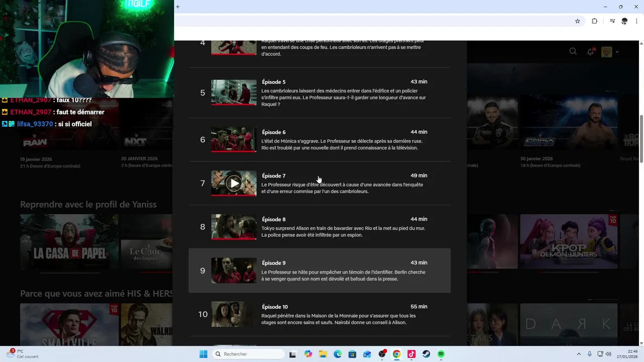Click the Chrome user profile avatar
Screen dimensions: 644x362
click(x=625, y=21)
